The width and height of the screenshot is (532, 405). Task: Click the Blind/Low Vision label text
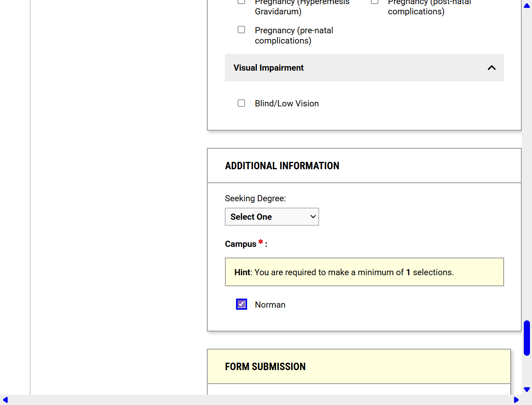pyautogui.click(x=287, y=104)
